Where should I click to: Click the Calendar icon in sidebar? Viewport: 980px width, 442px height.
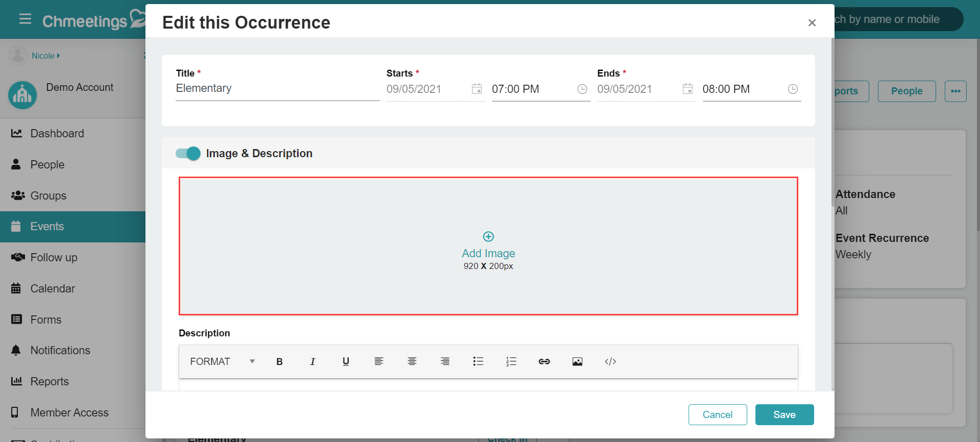[16, 288]
